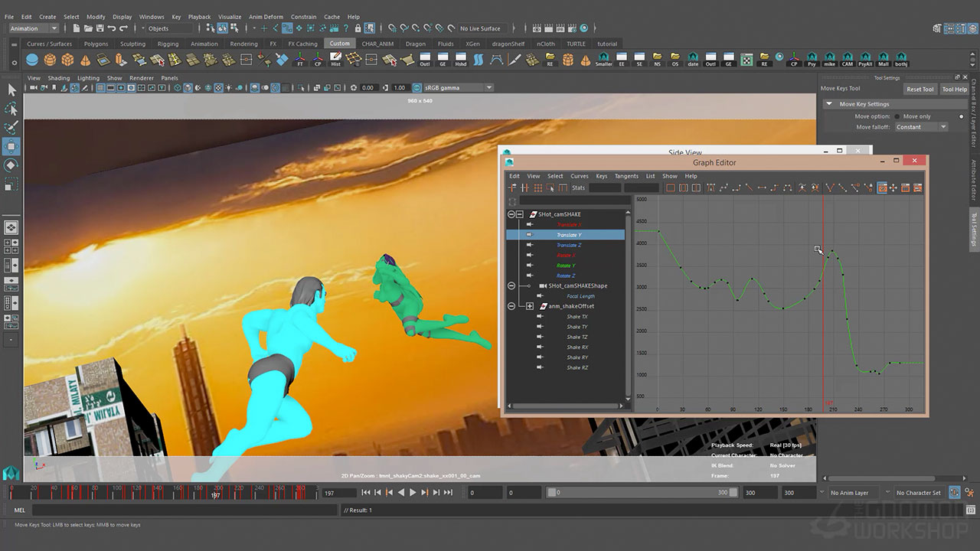Expand the anm_shakeOffset node
The width and height of the screenshot is (980, 551).
click(529, 306)
